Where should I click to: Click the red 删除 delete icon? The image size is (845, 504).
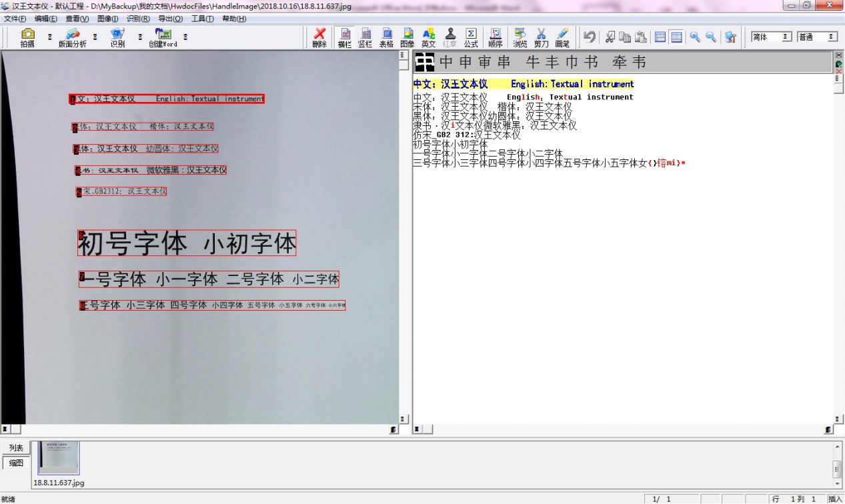[319, 37]
